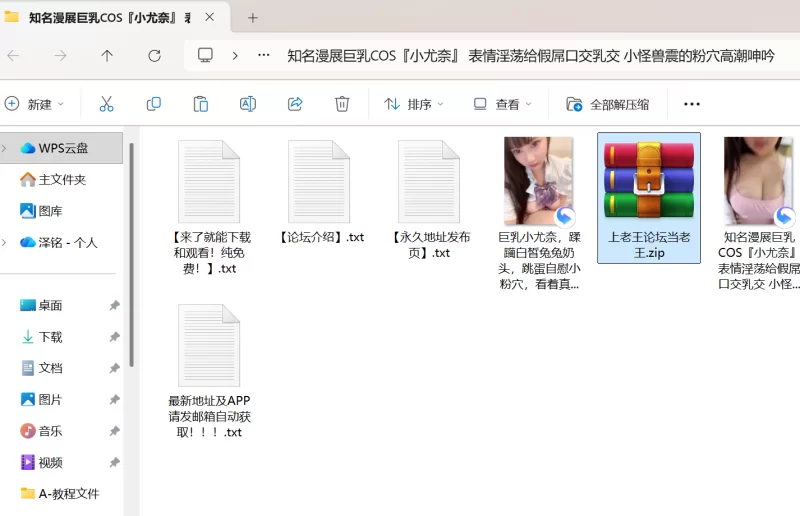
Task: Rename the selected file
Action: [248, 104]
